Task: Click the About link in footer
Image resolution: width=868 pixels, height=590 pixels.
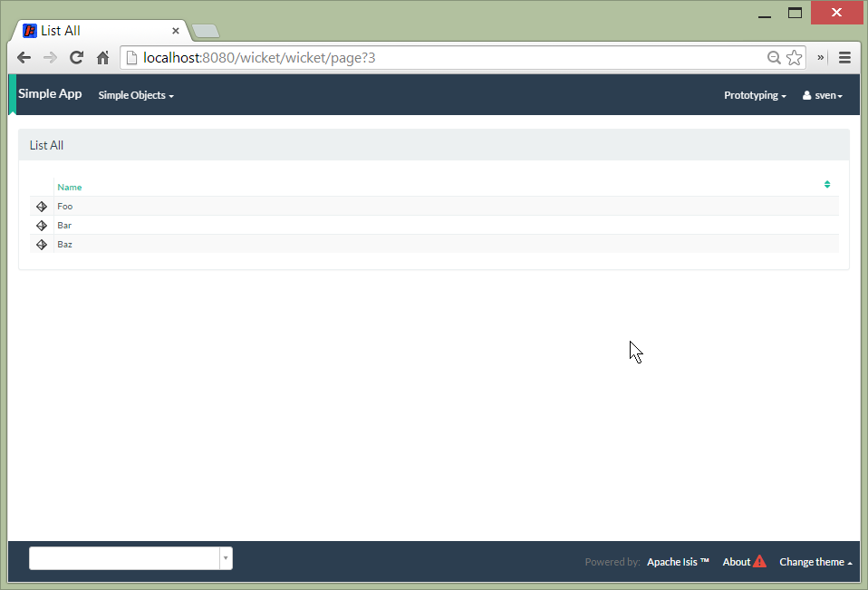Action: 737,562
